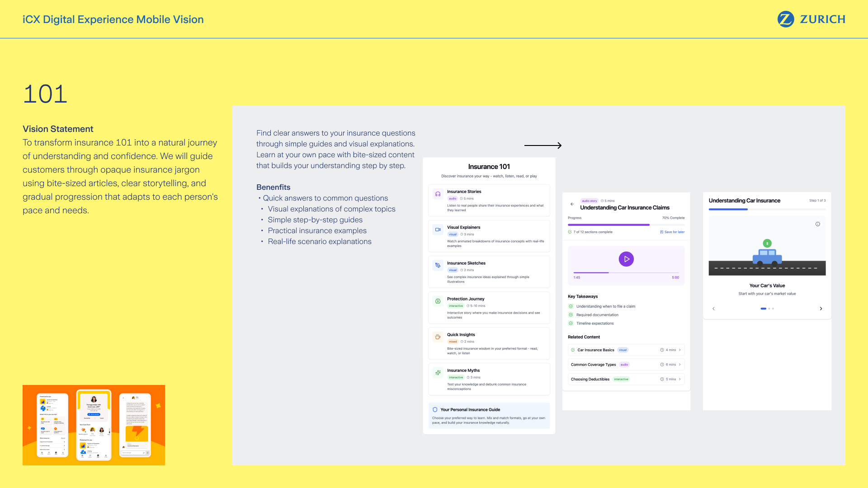This screenshot has width=868, height=488.
Task: Toggle 'Understanding when to file a claim' checkmark
Action: [571, 306]
